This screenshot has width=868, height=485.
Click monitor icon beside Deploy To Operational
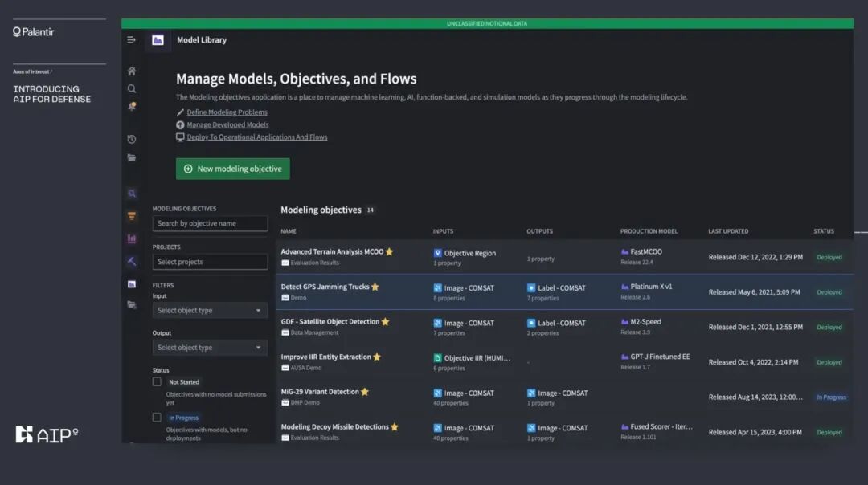click(x=180, y=137)
